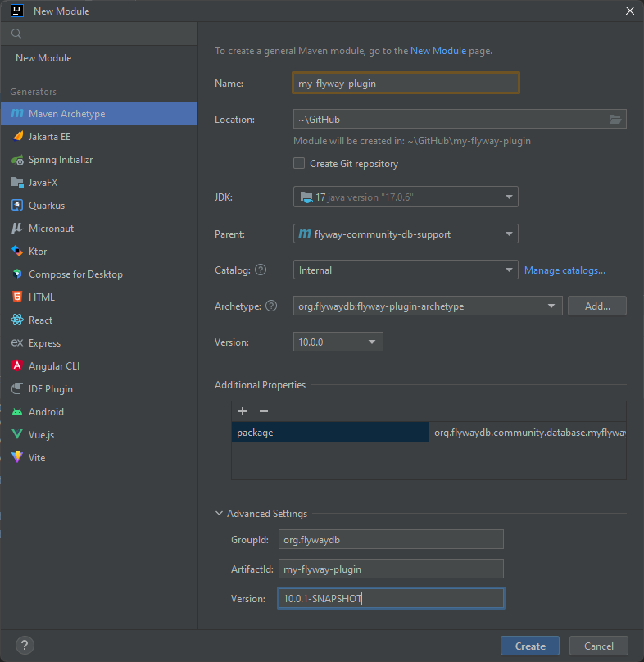Click the Express ex icon

coord(17,342)
